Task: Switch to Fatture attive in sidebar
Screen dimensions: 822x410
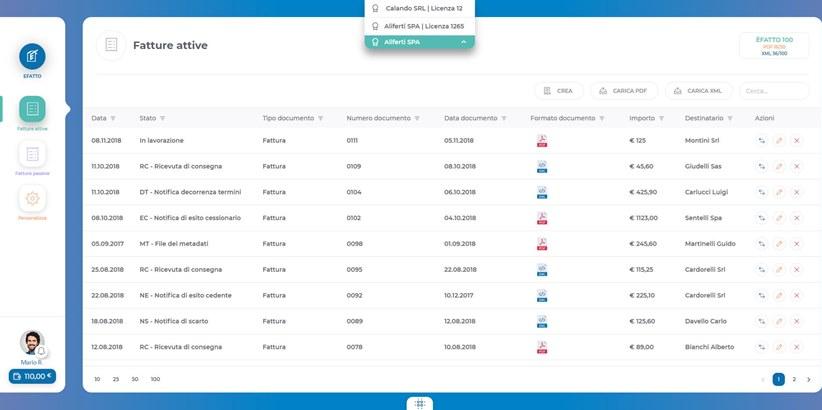Action: [x=32, y=110]
